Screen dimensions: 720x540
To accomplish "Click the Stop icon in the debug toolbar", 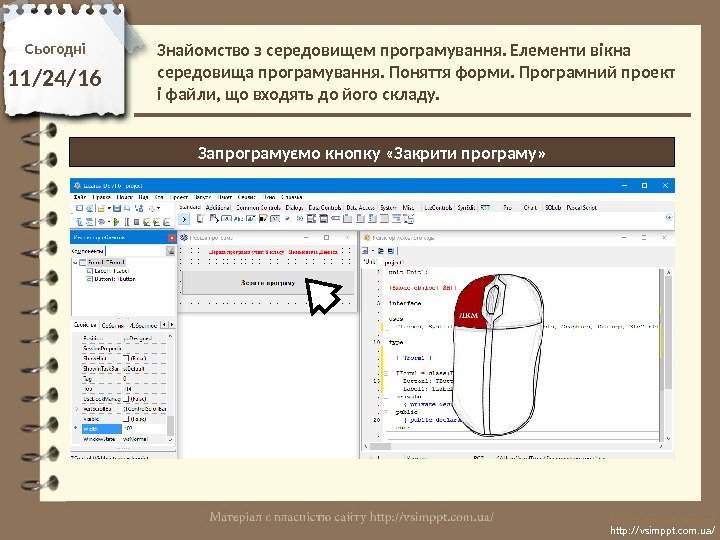I will click(136, 222).
